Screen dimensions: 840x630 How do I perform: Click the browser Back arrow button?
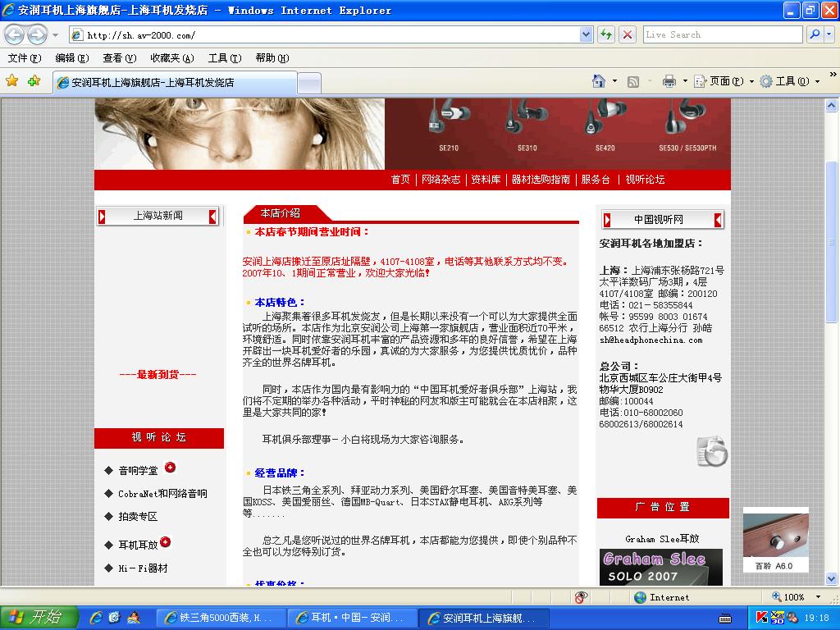point(15,34)
